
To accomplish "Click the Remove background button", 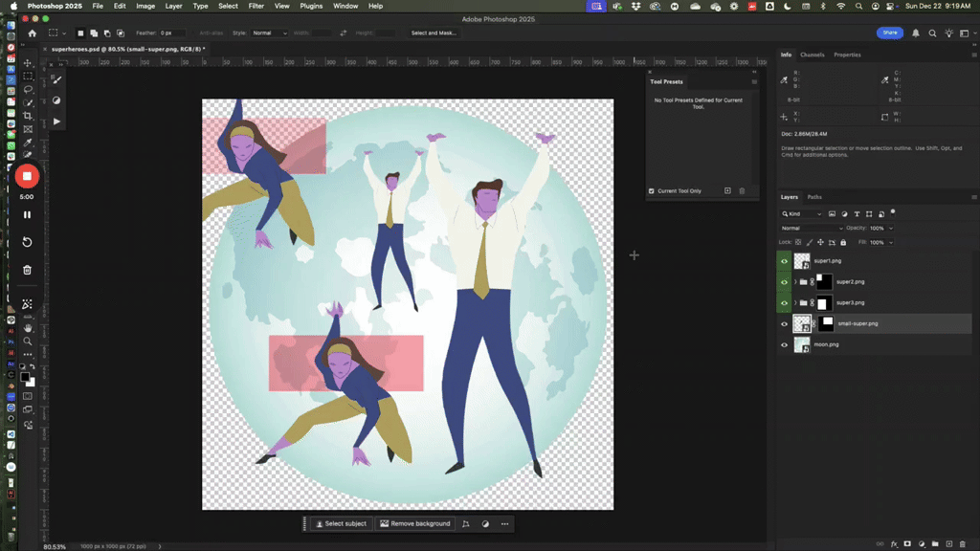I will coord(413,523).
